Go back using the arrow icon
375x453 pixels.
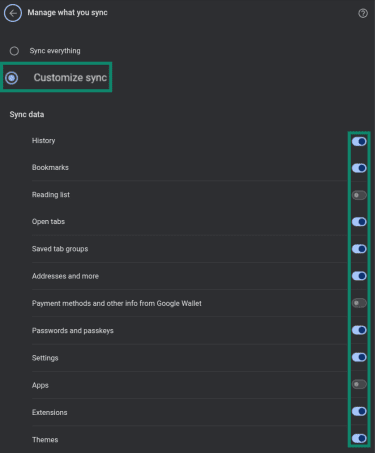[x=13, y=13]
